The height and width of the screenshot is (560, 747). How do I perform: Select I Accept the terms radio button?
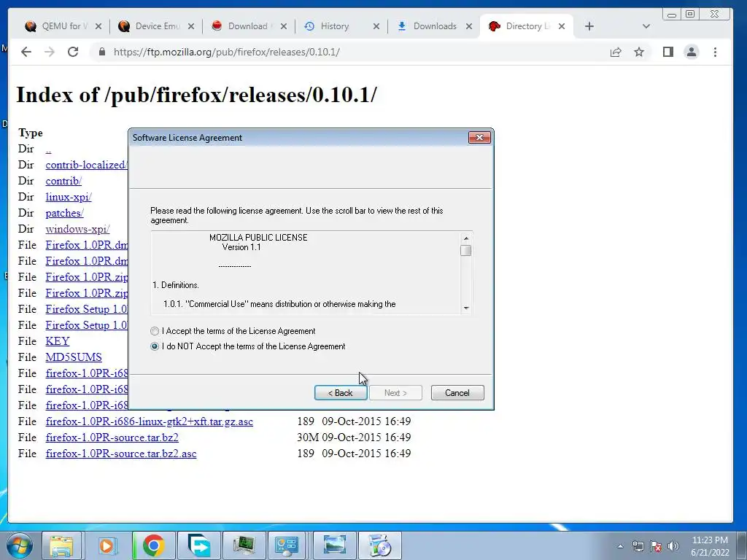click(155, 331)
